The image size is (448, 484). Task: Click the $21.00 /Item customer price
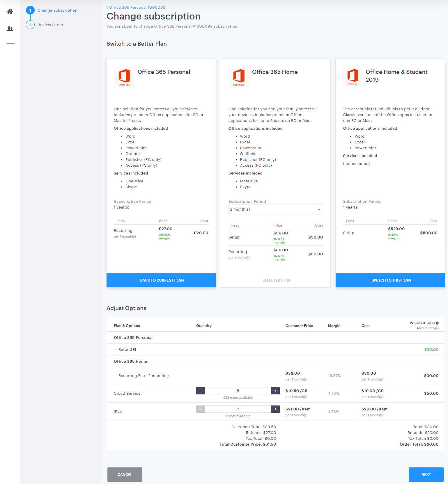pyautogui.click(x=298, y=409)
